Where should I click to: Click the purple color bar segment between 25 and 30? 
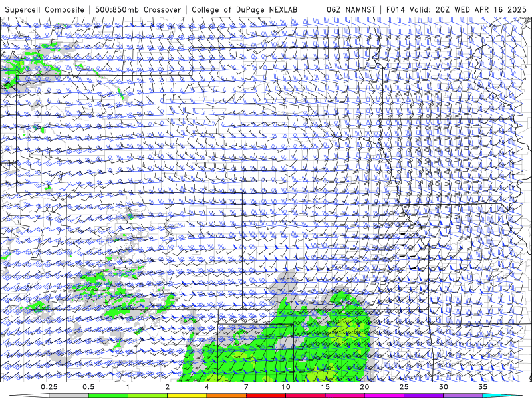coord(424,396)
